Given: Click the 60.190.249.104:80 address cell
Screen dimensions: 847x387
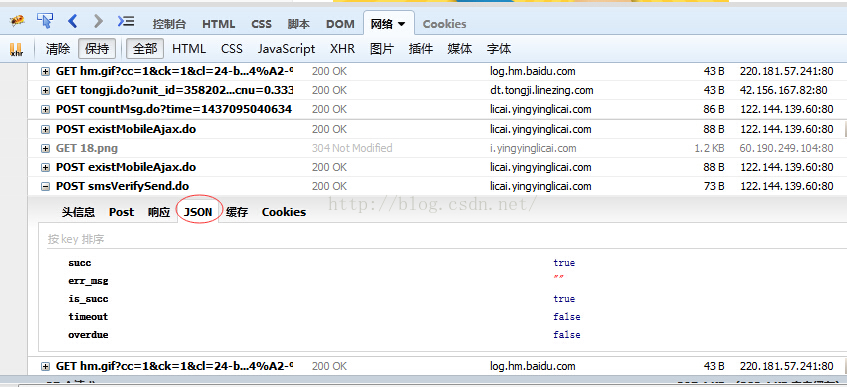Looking at the screenshot, I should point(786,148).
